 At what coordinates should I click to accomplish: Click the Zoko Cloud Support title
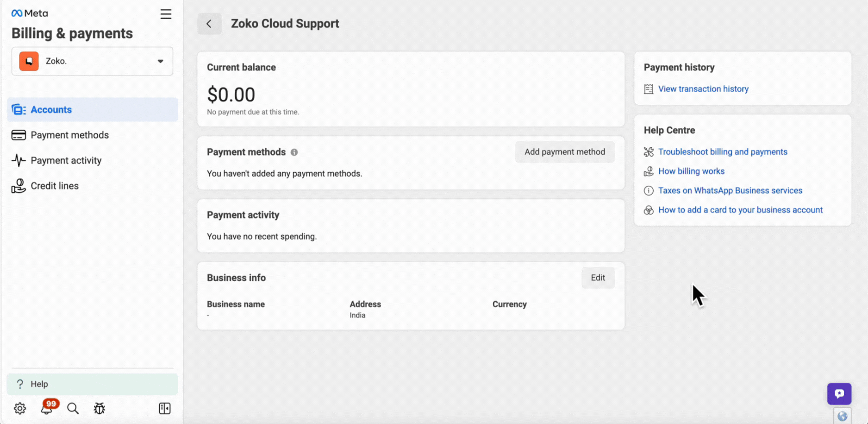[x=285, y=24]
